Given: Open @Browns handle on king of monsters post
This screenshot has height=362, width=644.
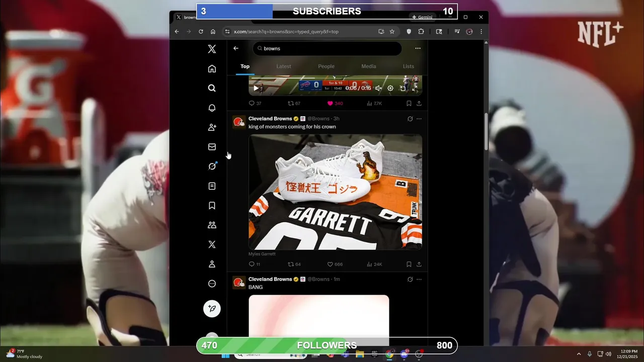Looking at the screenshot, I should tap(318, 119).
